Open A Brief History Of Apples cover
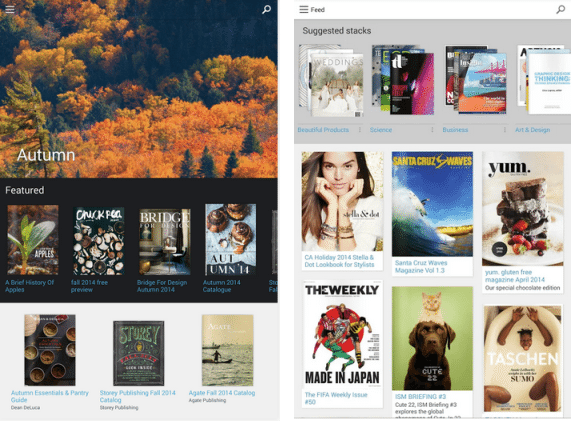 pos(33,240)
